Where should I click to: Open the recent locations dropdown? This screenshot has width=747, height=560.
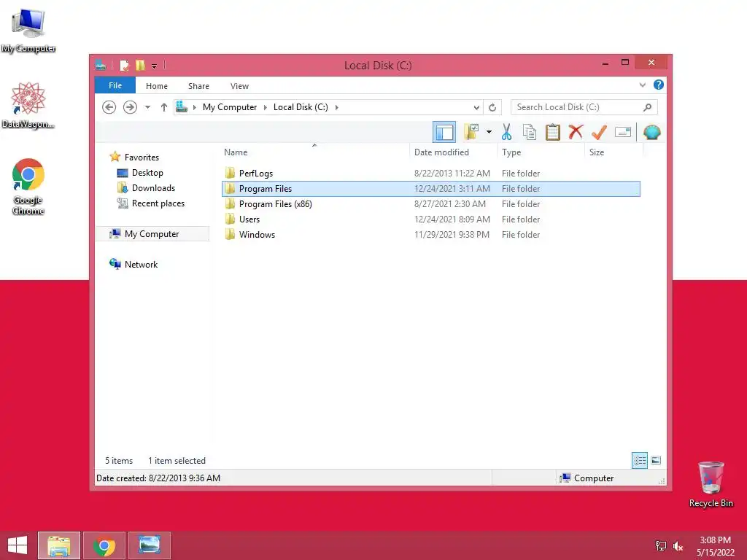pos(147,107)
